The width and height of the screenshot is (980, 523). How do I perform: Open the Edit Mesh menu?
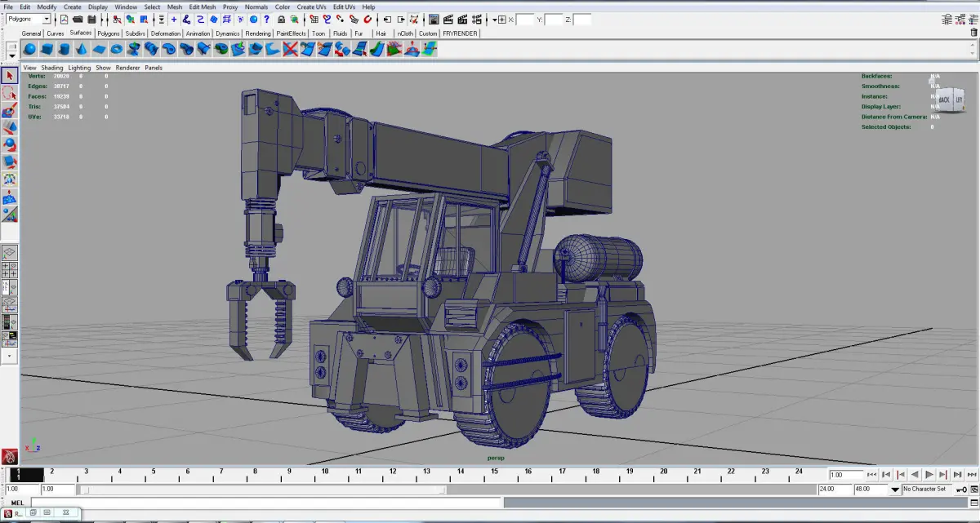tap(204, 7)
